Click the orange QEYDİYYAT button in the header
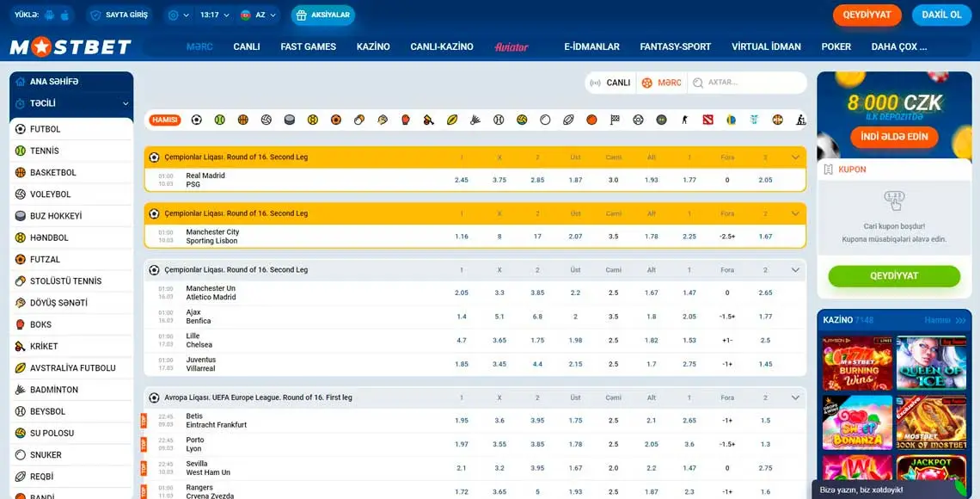980x499 pixels. coord(867,15)
